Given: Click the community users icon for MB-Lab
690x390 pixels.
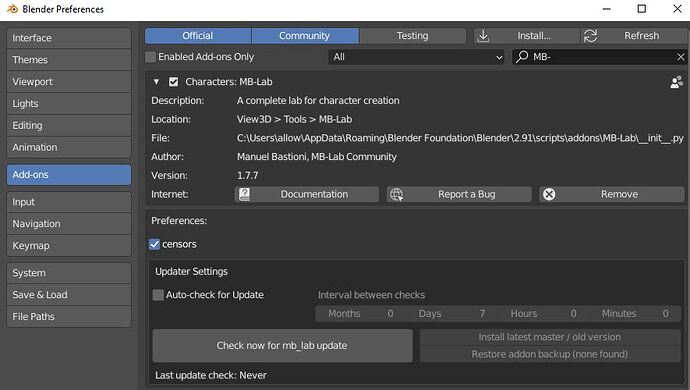Looking at the screenshot, I should tap(677, 82).
